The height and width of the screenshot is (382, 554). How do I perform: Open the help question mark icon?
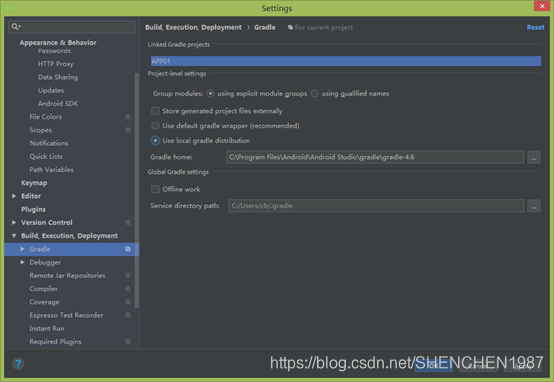point(18,363)
